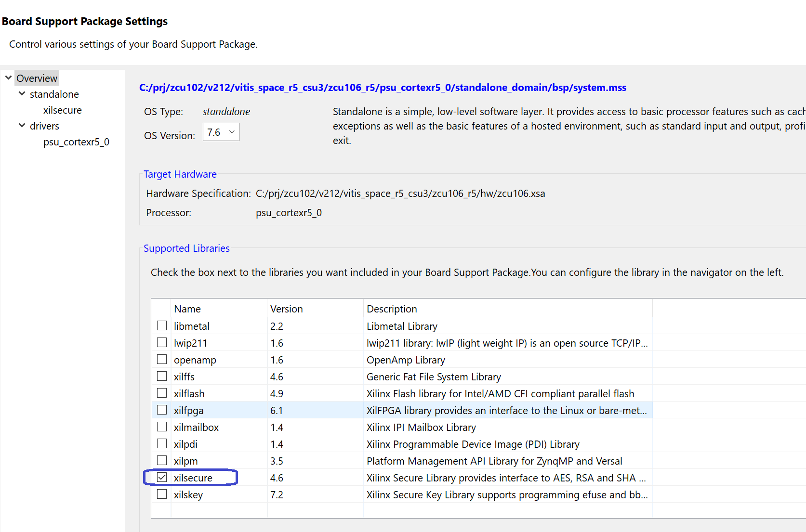This screenshot has width=806, height=532.
Task: Click xilfpga version 6.1 cell
Action: coord(277,411)
